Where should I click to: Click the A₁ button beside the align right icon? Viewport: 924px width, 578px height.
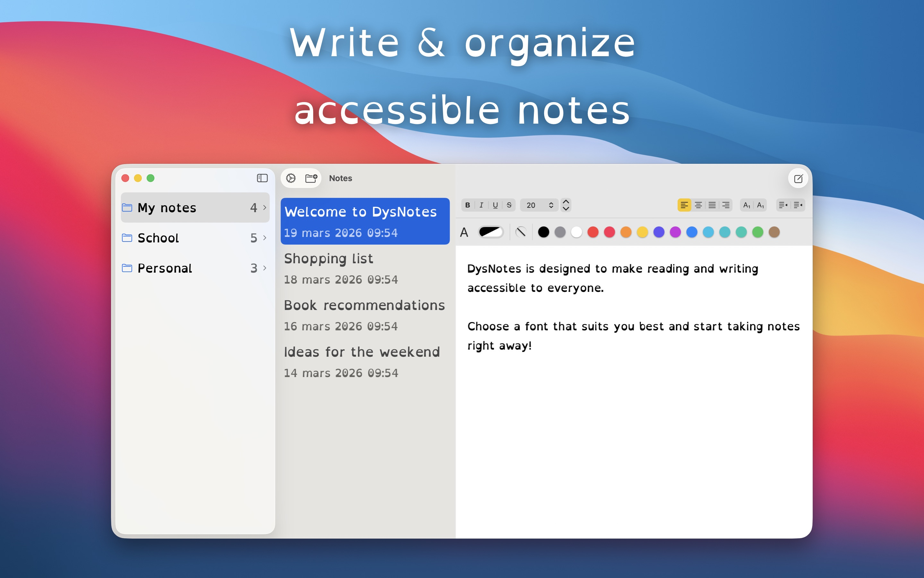point(747,205)
